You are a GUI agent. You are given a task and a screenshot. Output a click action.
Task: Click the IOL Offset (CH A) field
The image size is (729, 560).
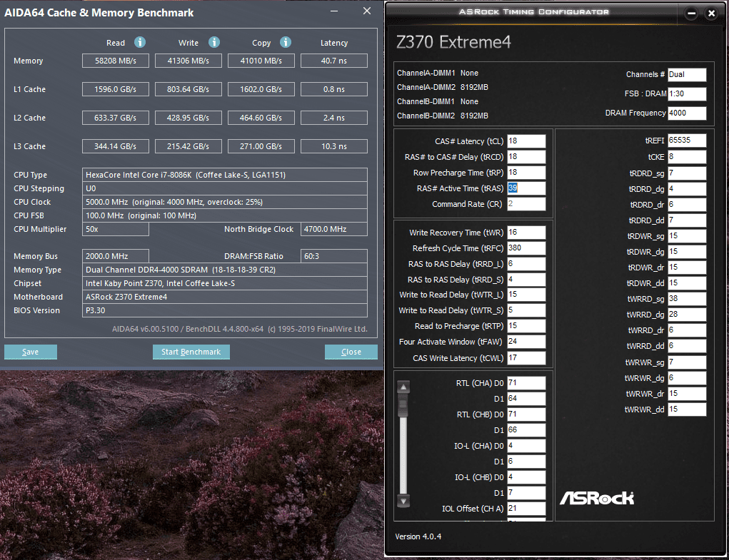pos(526,509)
